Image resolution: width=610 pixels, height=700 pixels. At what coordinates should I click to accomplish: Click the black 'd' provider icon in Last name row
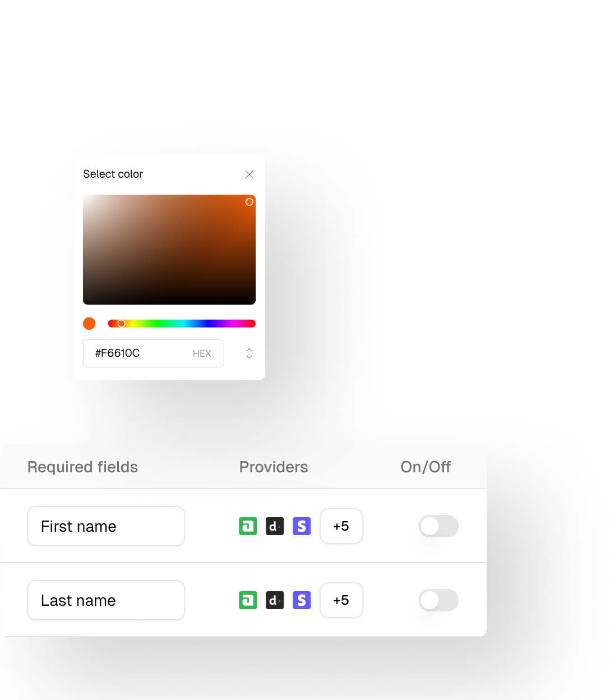pos(275,600)
